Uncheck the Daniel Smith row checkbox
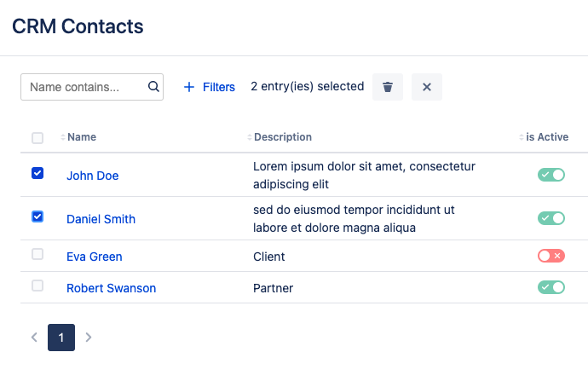Screen dimensions: 588x381 click(x=37, y=216)
